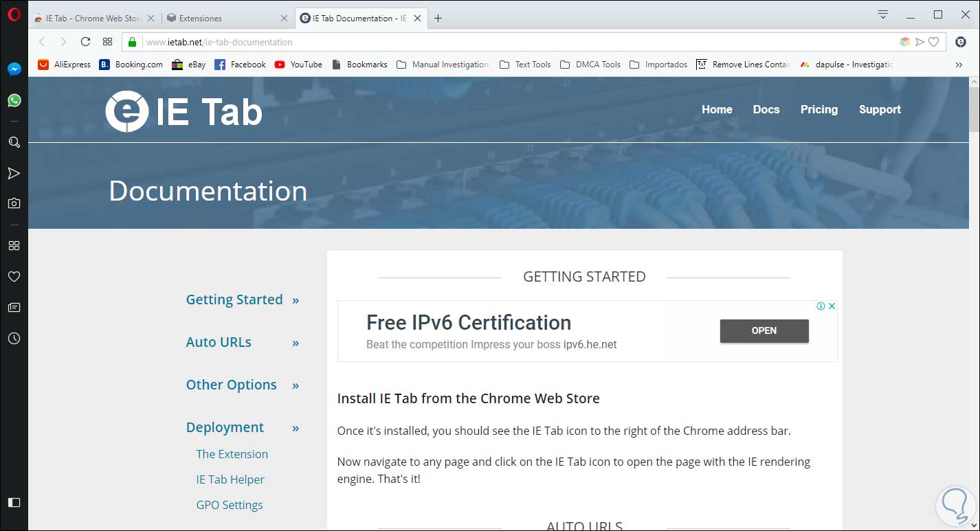980x531 pixels.
Task: Click the Free IPv6 Certification ad title
Action: coord(469,322)
